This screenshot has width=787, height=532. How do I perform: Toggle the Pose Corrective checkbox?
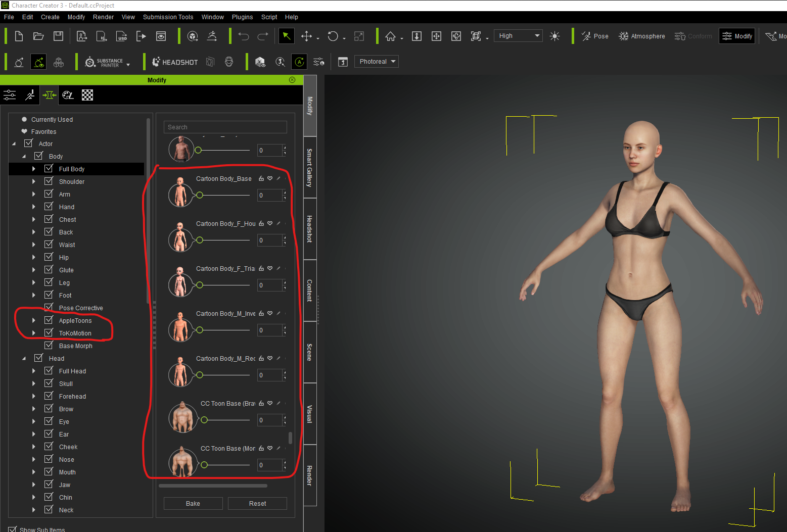[x=49, y=307]
